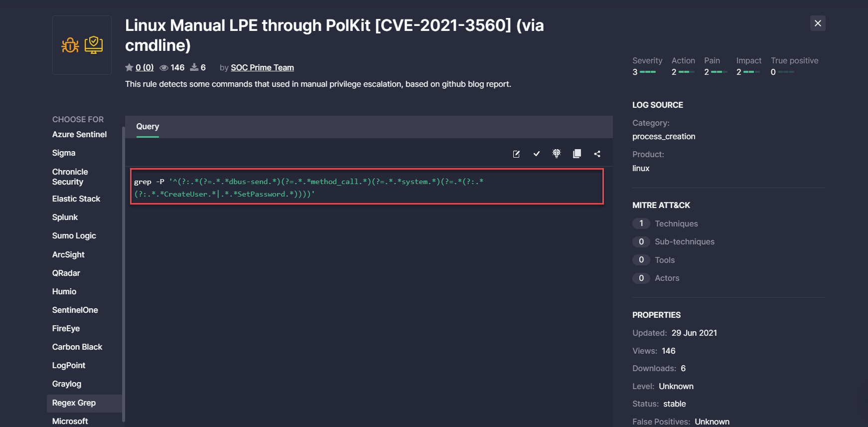Choose Splunk from the platform list
Viewport: 868px width, 427px height.
click(65, 217)
